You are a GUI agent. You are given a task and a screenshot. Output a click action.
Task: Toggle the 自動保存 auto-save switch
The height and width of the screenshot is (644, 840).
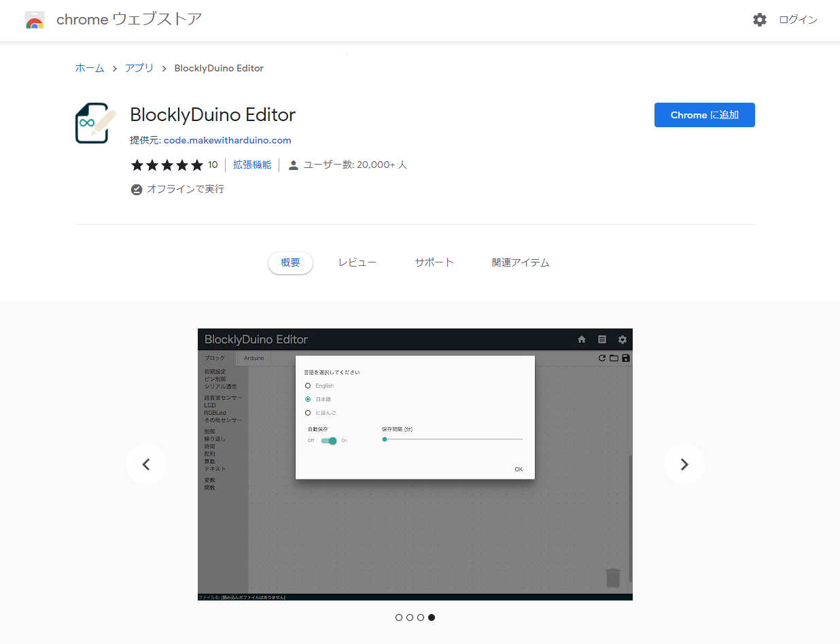point(329,441)
